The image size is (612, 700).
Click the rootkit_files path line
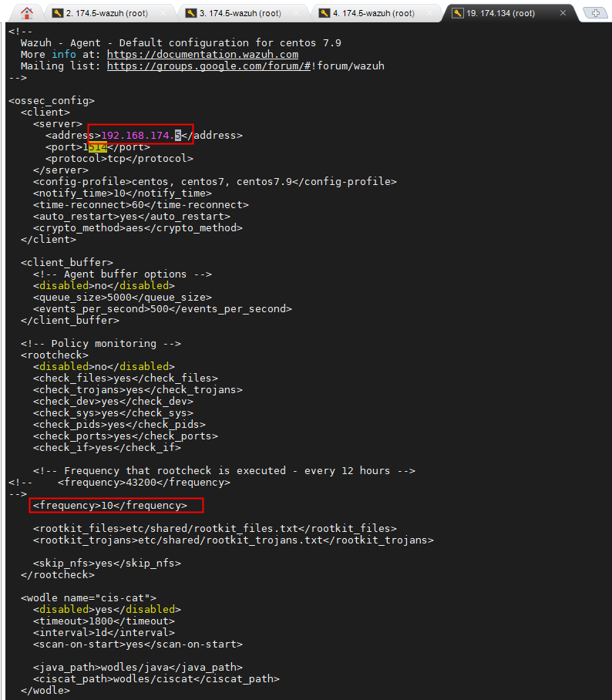click(x=215, y=529)
